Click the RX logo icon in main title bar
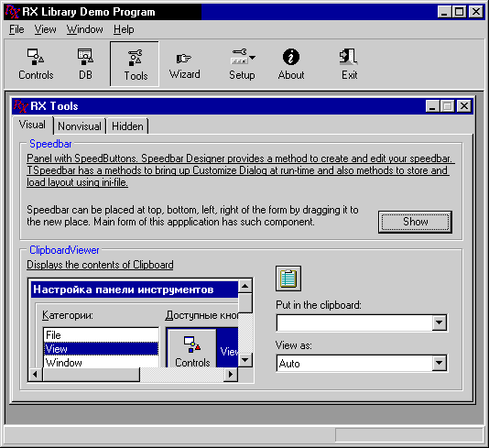Viewport: 489px width, 448px height. point(13,12)
